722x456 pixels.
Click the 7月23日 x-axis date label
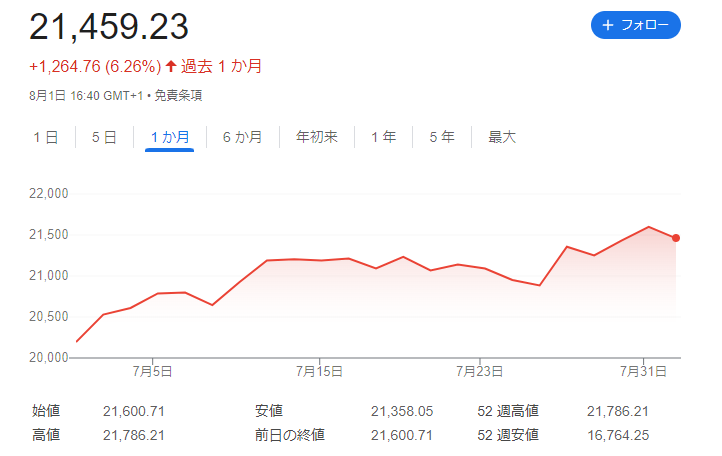pos(479,371)
